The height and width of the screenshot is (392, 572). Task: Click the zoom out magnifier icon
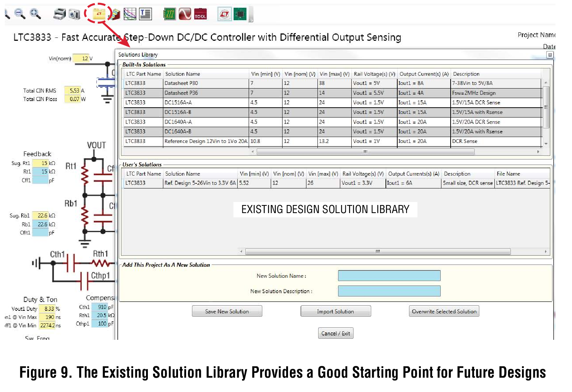coord(20,14)
